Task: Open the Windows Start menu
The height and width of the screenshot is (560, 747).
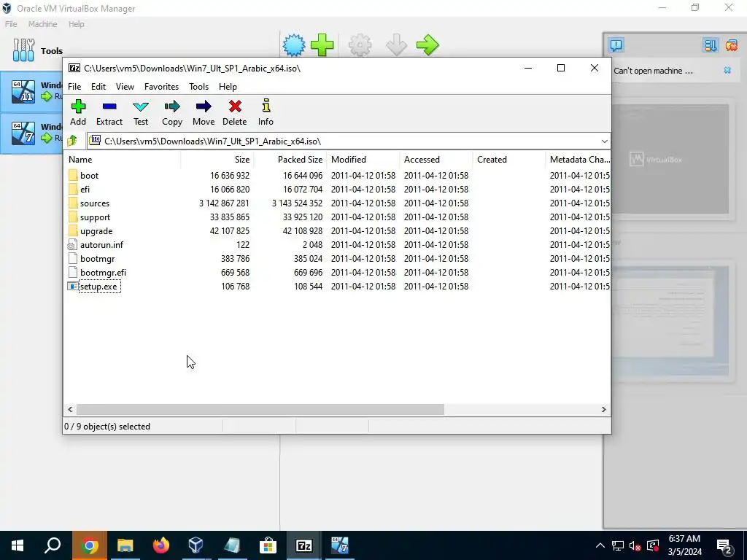Action: point(18,545)
